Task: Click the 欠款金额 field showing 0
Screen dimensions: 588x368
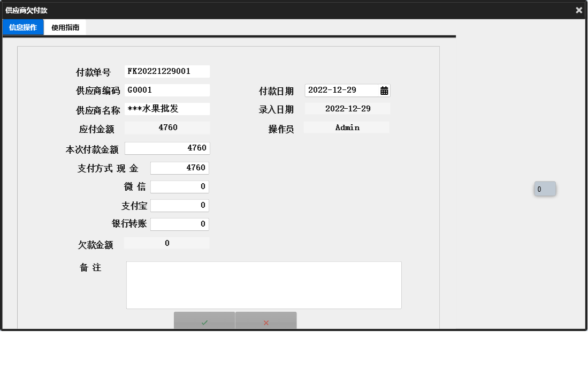Action: [167, 243]
